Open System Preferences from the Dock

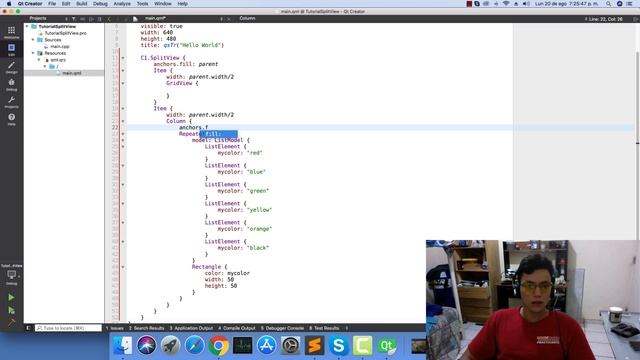tap(291, 346)
